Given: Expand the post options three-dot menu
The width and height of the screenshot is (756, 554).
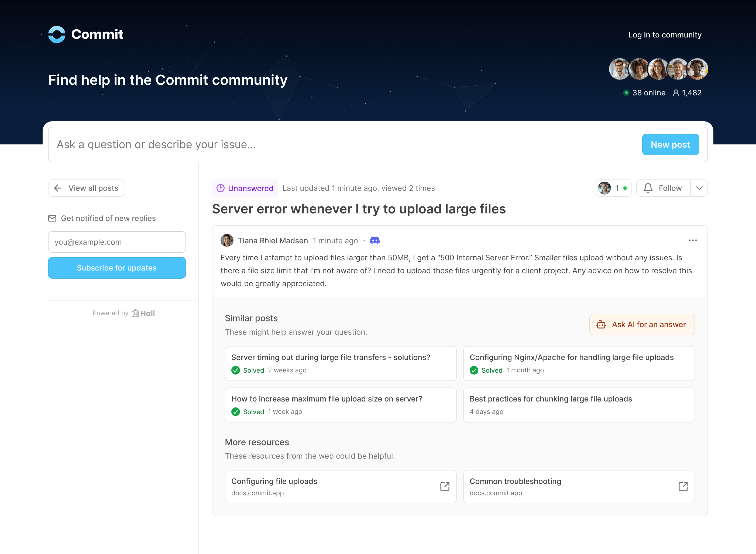Looking at the screenshot, I should 693,240.
